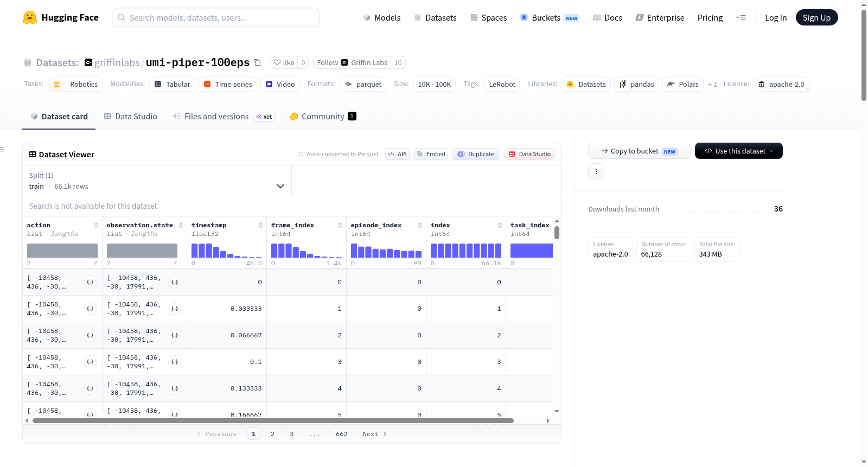Open the Pricing page
This screenshot has width=868, height=467.
pyautogui.click(x=710, y=17)
